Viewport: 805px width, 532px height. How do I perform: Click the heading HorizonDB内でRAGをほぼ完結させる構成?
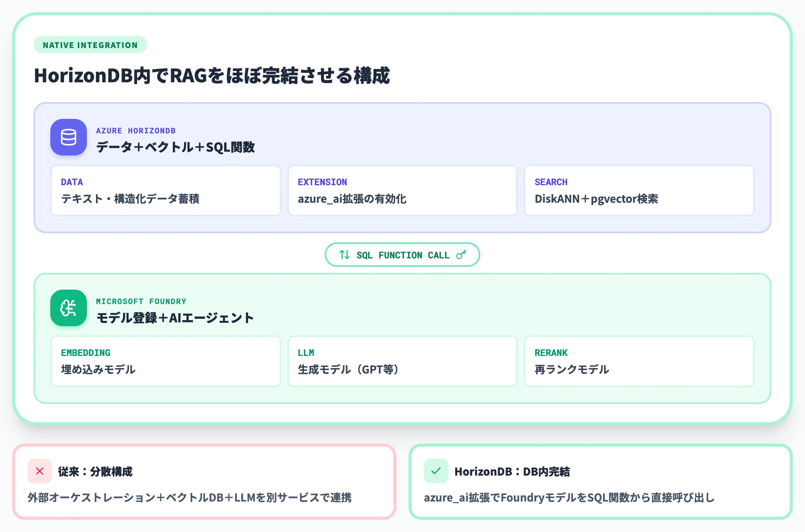[212, 75]
